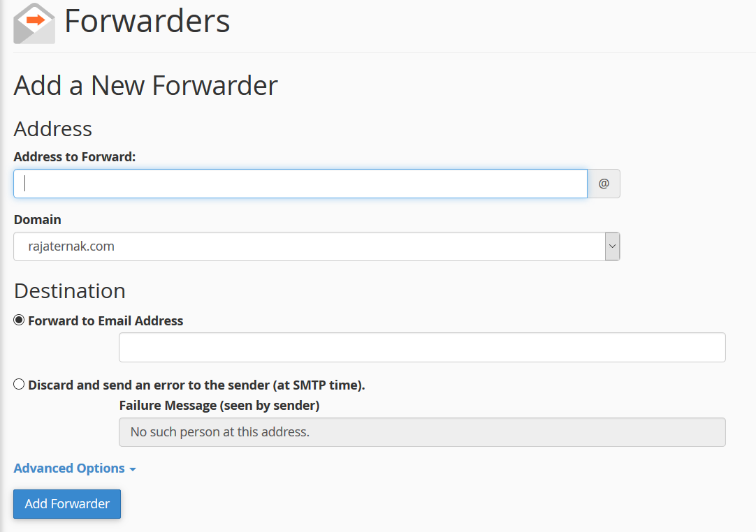Click the Forwarders page title

(x=147, y=22)
